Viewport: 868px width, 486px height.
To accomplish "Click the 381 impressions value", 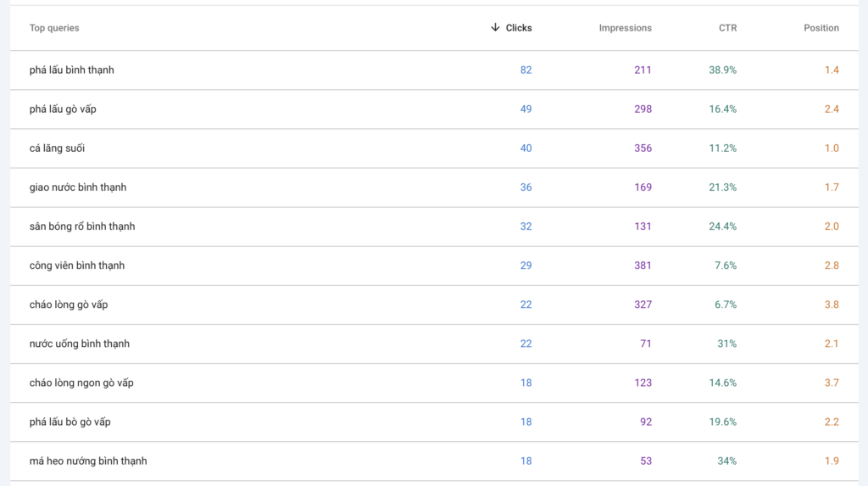I will coord(643,265).
